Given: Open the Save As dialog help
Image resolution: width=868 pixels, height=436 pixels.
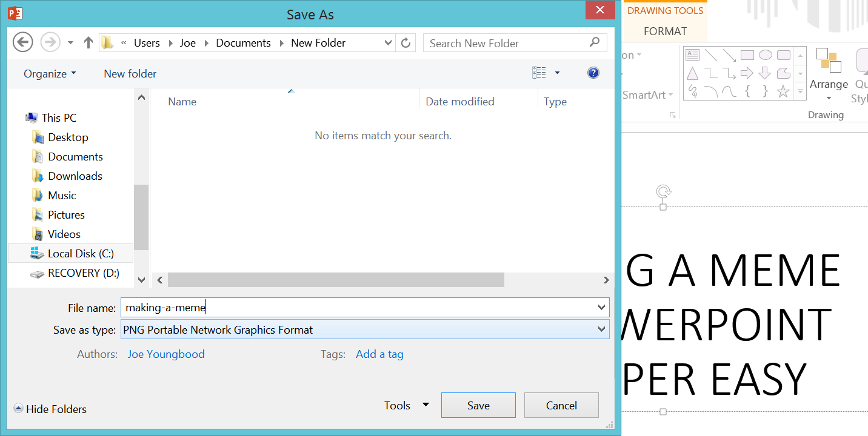Looking at the screenshot, I should (593, 73).
